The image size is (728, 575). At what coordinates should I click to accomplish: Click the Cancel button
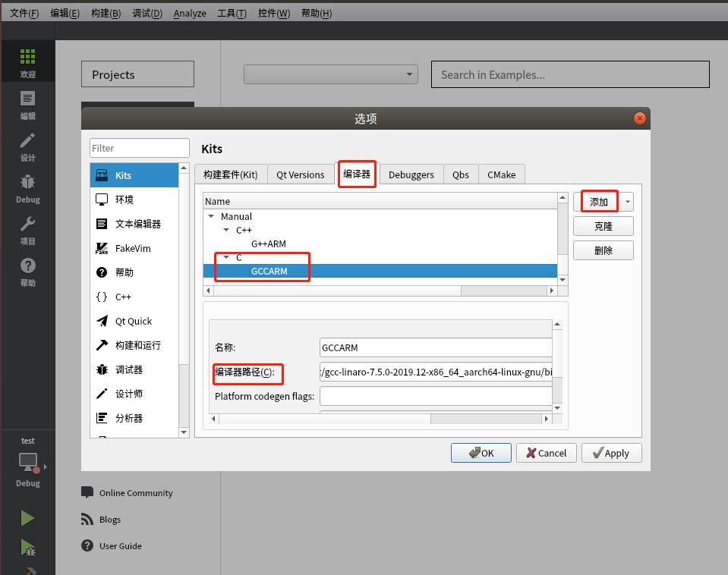(x=547, y=453)
